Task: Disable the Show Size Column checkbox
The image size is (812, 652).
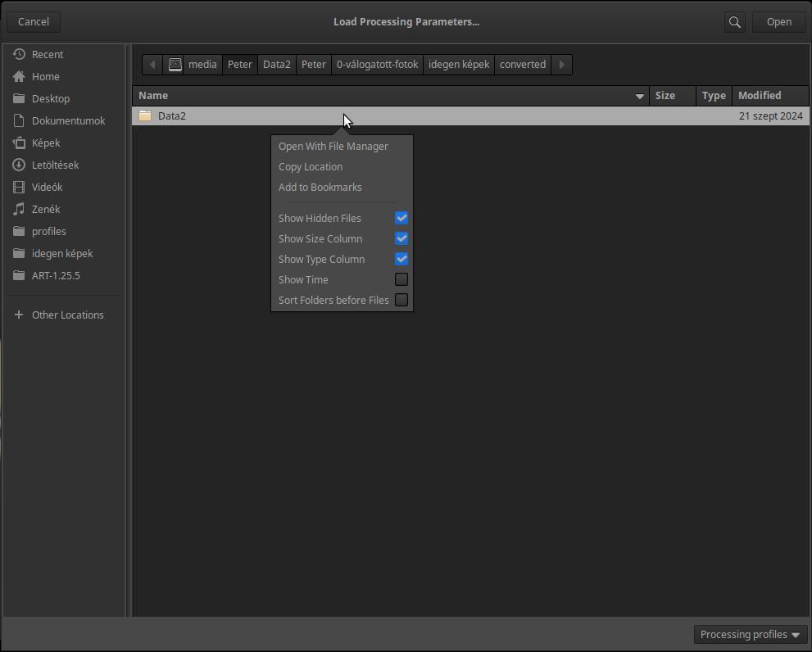Action: (x=401, y=238)
